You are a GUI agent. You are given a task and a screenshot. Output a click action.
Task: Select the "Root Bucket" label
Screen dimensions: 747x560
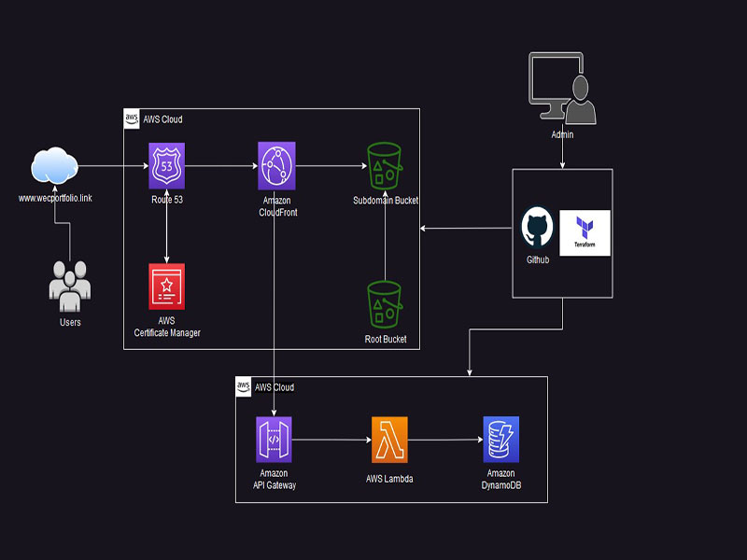(386, 339)
